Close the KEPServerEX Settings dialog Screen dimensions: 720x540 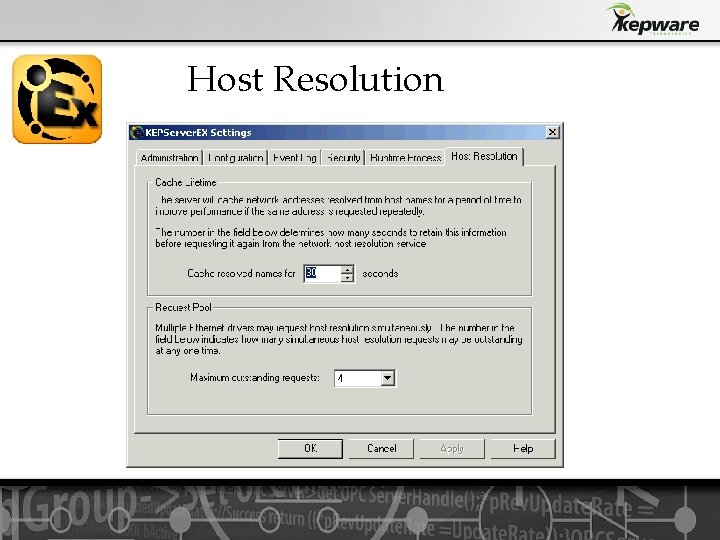point(552,132)
